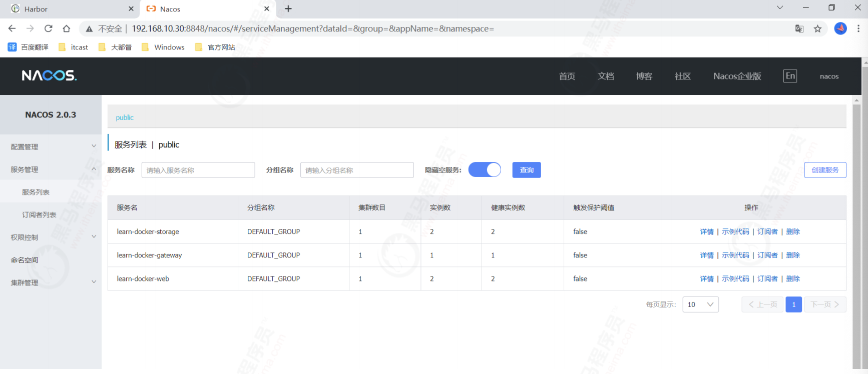This screenshot has width=868, height=374.
Task: Select the public namespace tab
Action: (125, 117)
